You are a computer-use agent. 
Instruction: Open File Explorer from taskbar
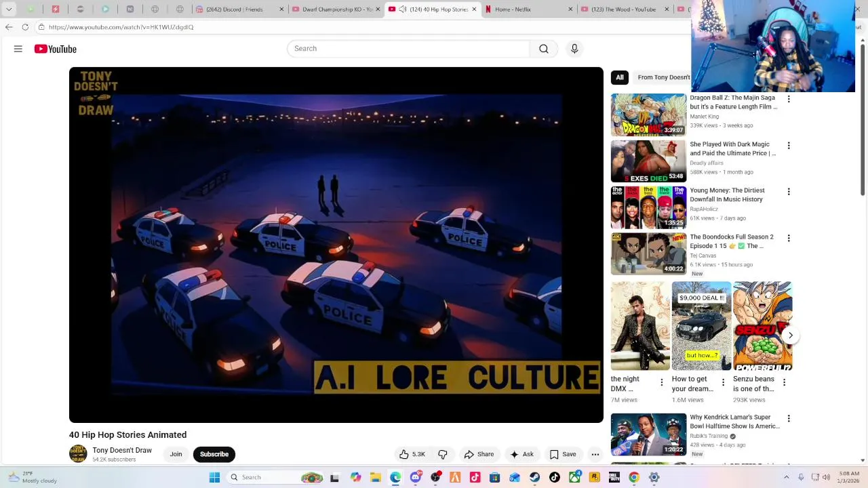(x=376, y=477)
